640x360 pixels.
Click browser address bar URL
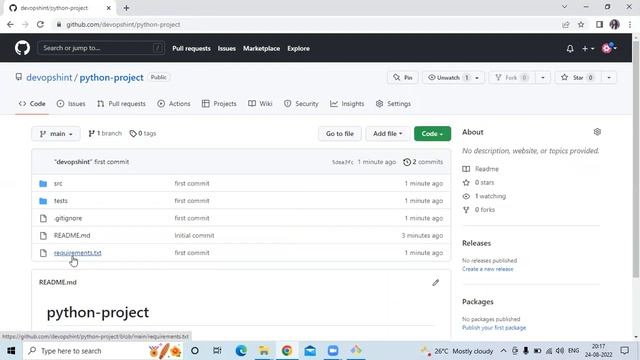coord(123,24)
